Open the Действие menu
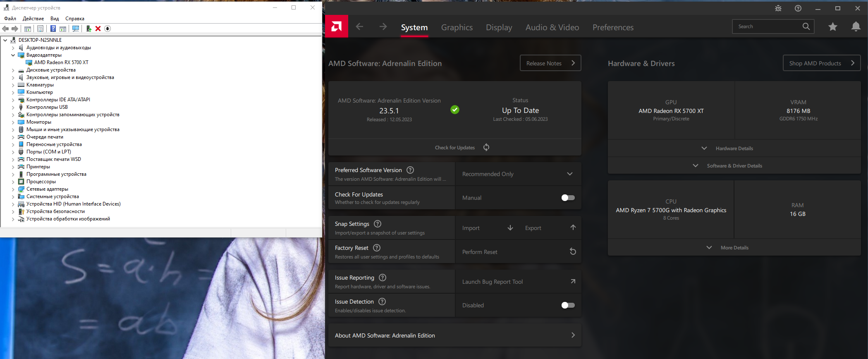 point(33,19)
